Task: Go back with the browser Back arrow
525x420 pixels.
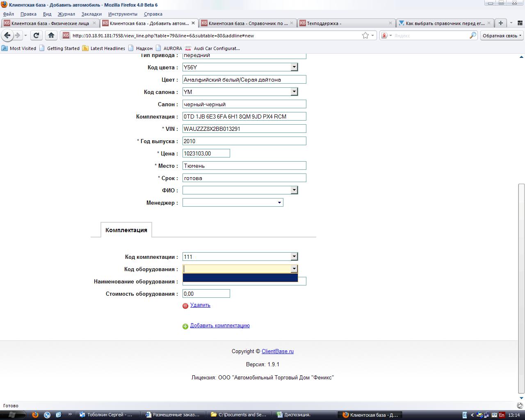Action: [x=7, y=35]
